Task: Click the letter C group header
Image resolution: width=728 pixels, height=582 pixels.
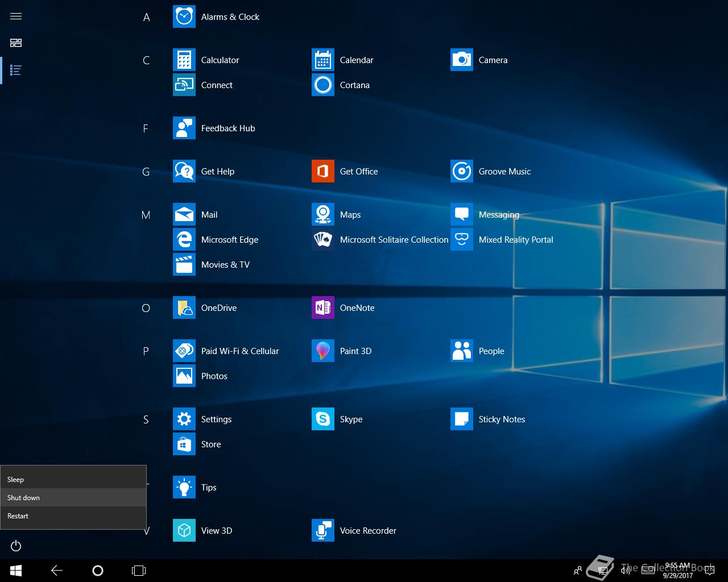Action: 146,60
